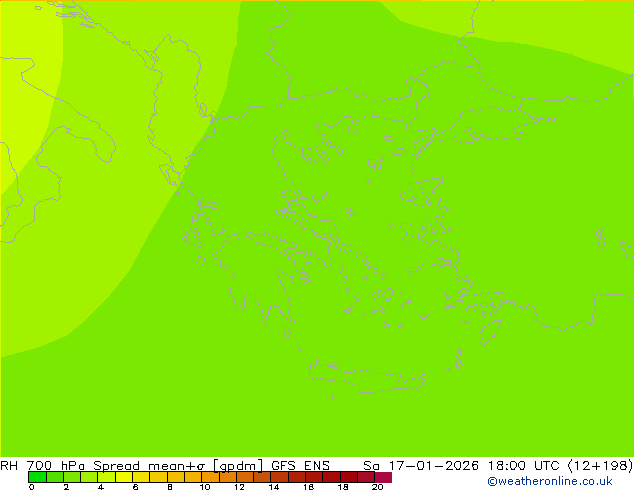Click the legend swatch starting at value 12

coord(245,477)
